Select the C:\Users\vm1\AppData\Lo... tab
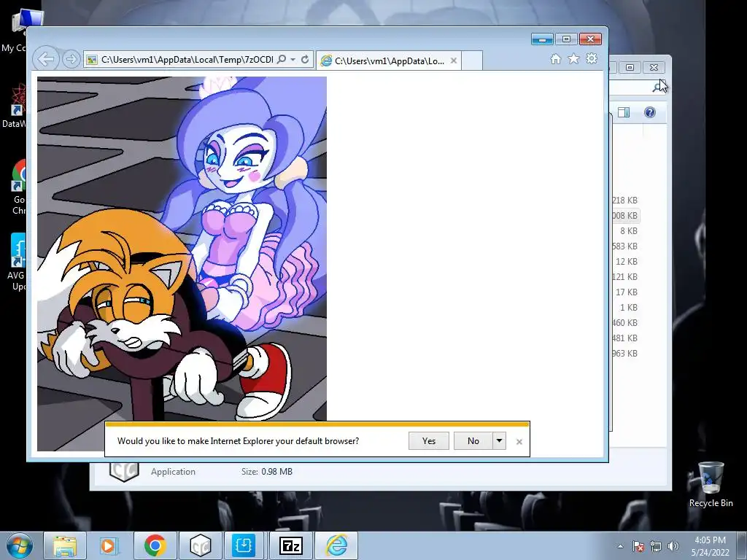 (389, 61)
